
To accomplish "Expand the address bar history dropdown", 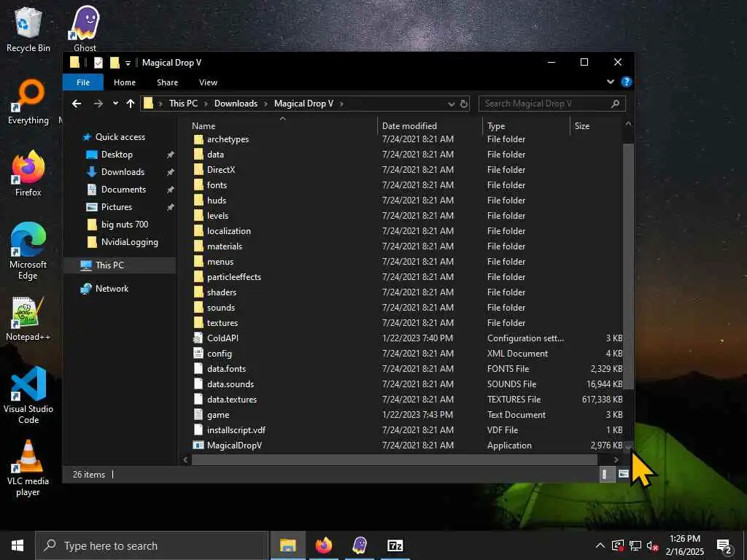I will (x=451, y=104).
